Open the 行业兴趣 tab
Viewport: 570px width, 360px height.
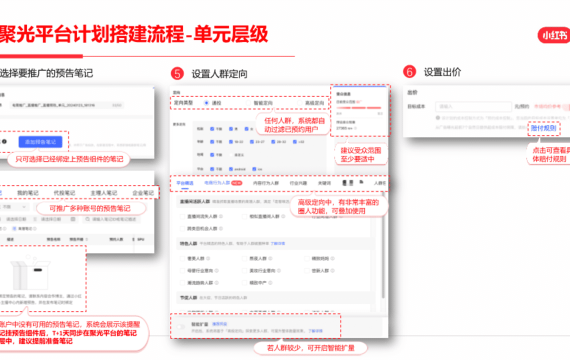click(298, 183)
